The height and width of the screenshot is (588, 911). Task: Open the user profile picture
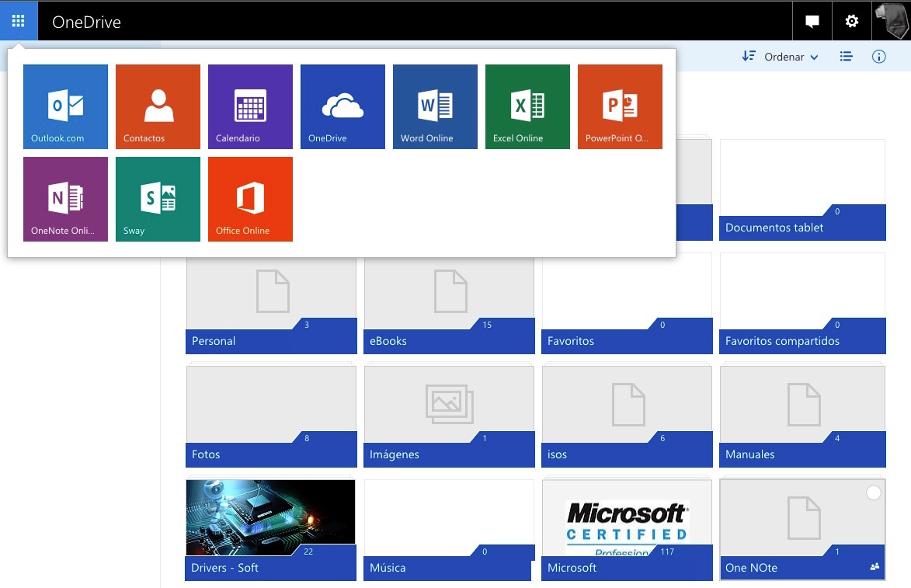892,22
